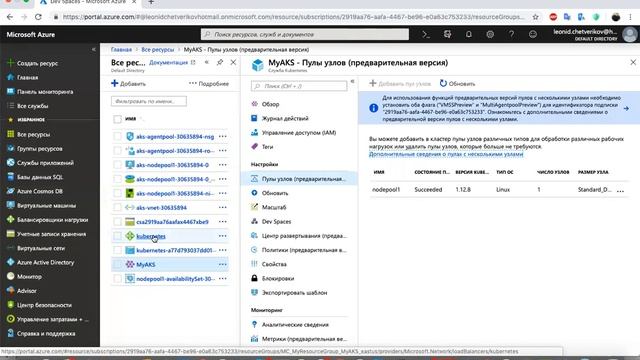Open directory and subscription filter icon

447,35
